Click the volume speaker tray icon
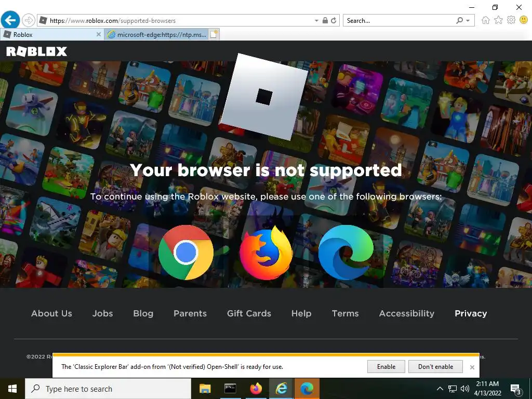 pyautogui.click(x=465, y=389)
